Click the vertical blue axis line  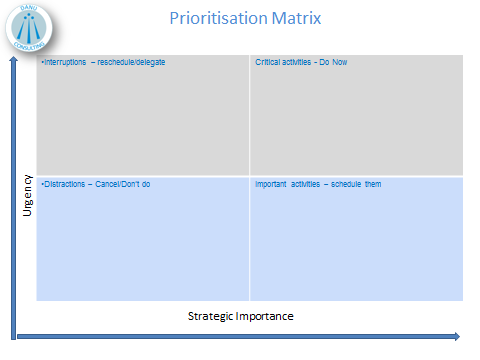13,200
